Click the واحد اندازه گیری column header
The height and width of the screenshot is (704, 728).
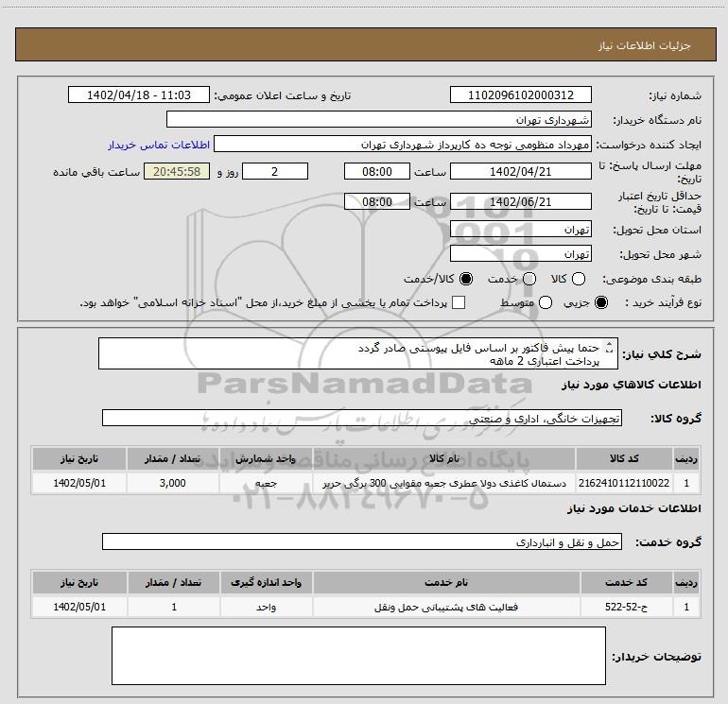[266, 582]
